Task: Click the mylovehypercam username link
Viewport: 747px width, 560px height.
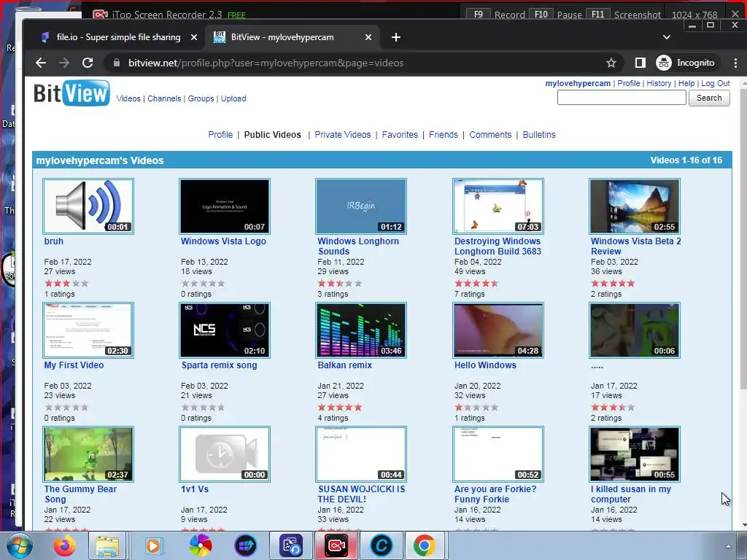Action: [578, 83]
